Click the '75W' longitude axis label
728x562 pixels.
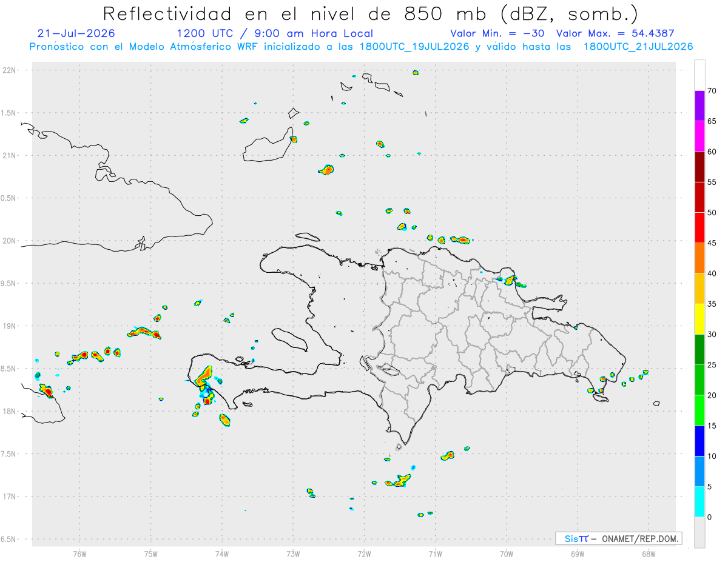click(x=151, y=554)
